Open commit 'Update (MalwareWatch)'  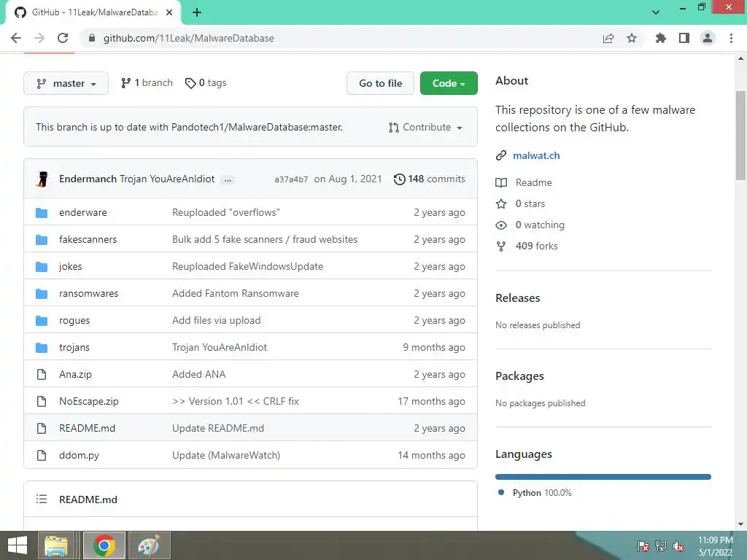[226, 456]
